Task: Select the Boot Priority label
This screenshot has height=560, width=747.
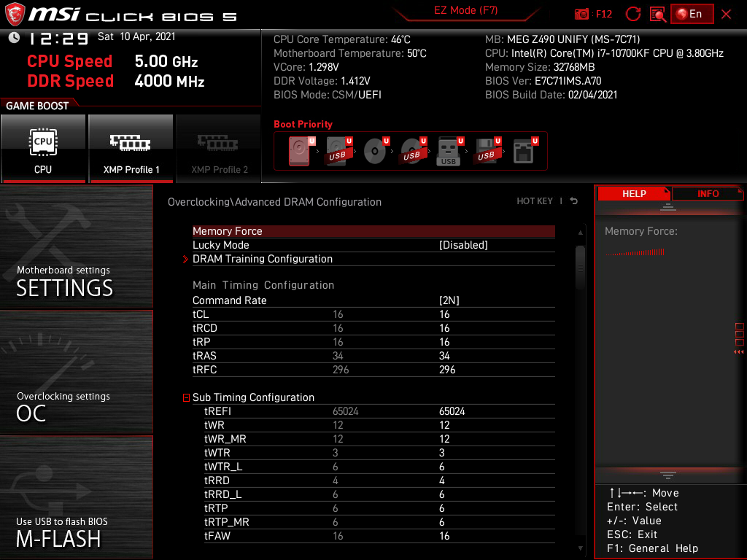Action: 303,124
